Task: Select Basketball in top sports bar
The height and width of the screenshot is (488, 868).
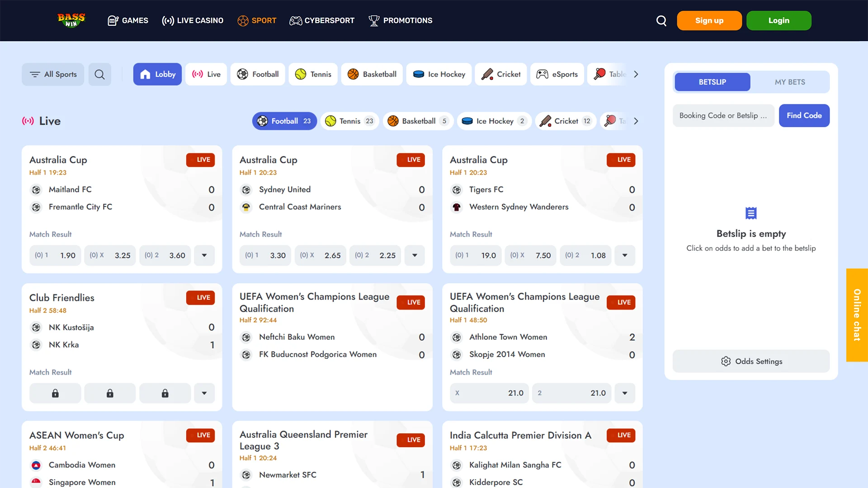Action: point(372,74)
